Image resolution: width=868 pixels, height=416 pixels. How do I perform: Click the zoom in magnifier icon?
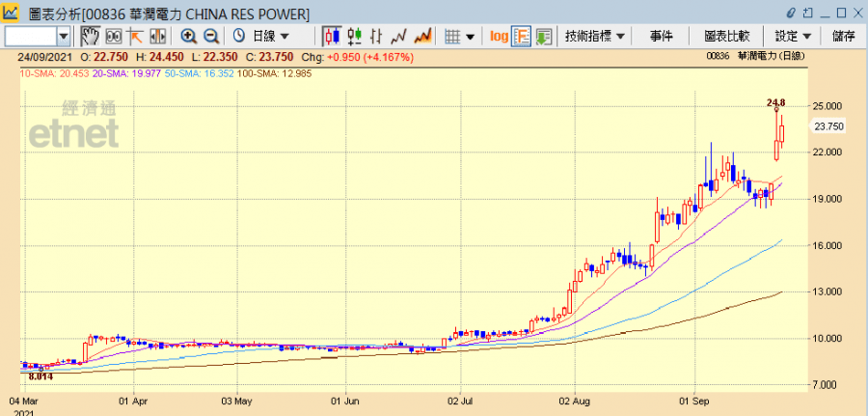pyautogui.click(x=188, y=36)
